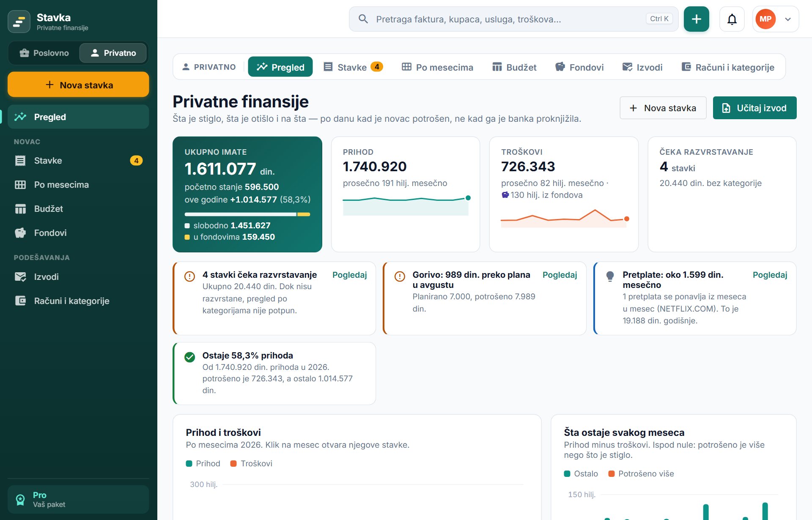Click the Prihod sparkline chart
The width and height of the screenshot is (812, 520).
pos(406,205)
